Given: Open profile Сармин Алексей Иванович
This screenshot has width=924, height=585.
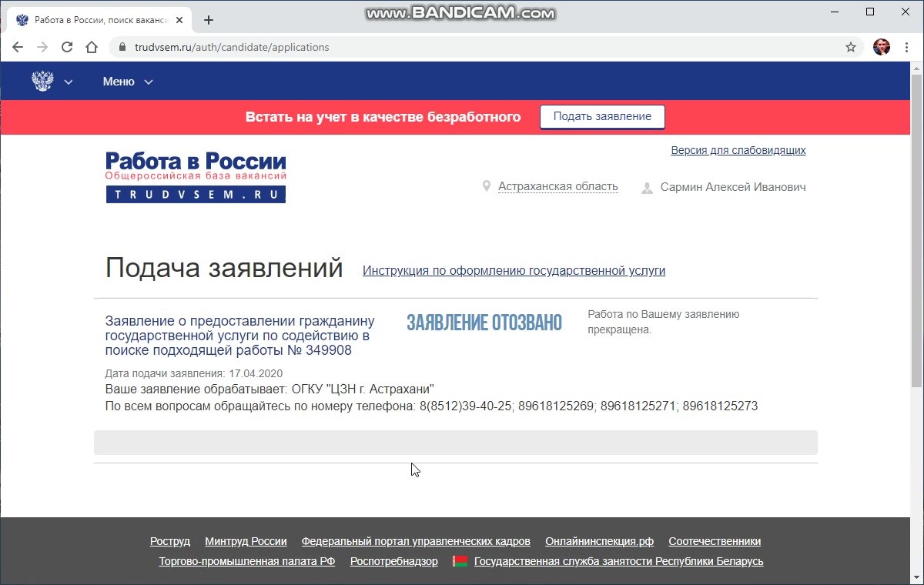Looking at the screenshot, I should (733, 187).
